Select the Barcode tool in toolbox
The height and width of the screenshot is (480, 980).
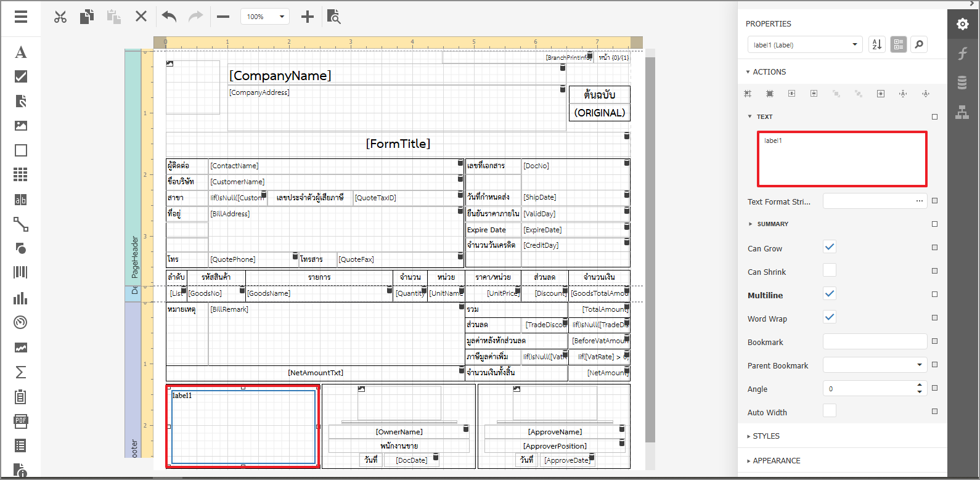21,272
